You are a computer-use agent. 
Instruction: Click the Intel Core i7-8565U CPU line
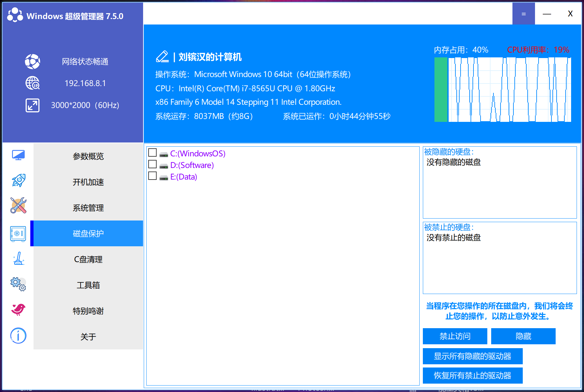pyautogui.click(x=245, y=88)
